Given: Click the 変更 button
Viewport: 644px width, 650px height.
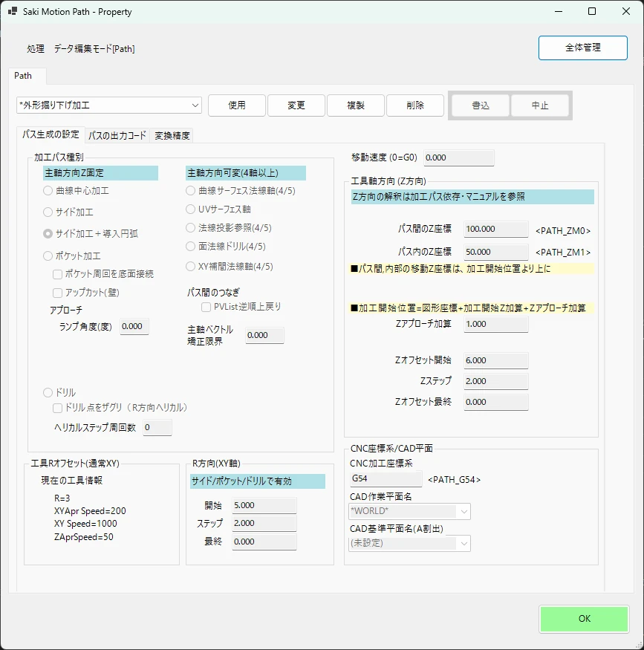Looking at the screenshot, I should [x=296, y=105].
